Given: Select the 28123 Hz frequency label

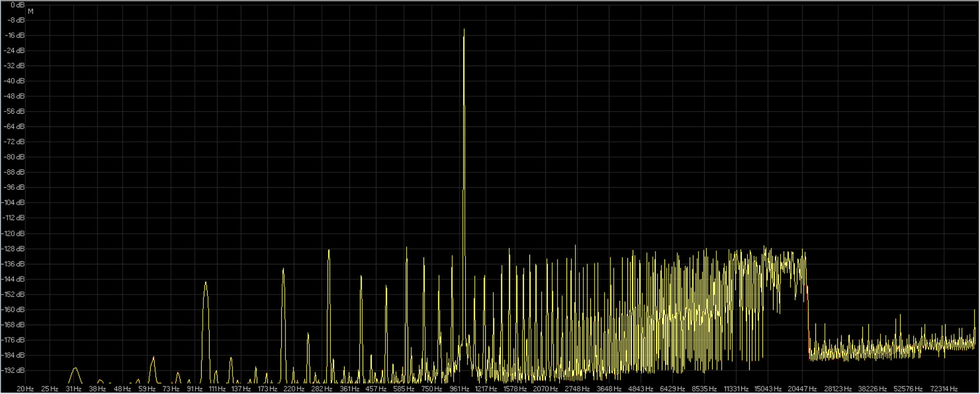Looking at the screenshot, I should 838,389.
